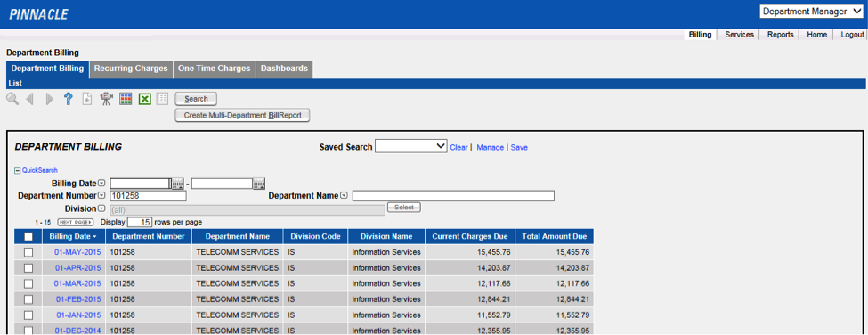
Task: Open the Billing Date operator dropdown arrow
Action: (x=101, y=184)
